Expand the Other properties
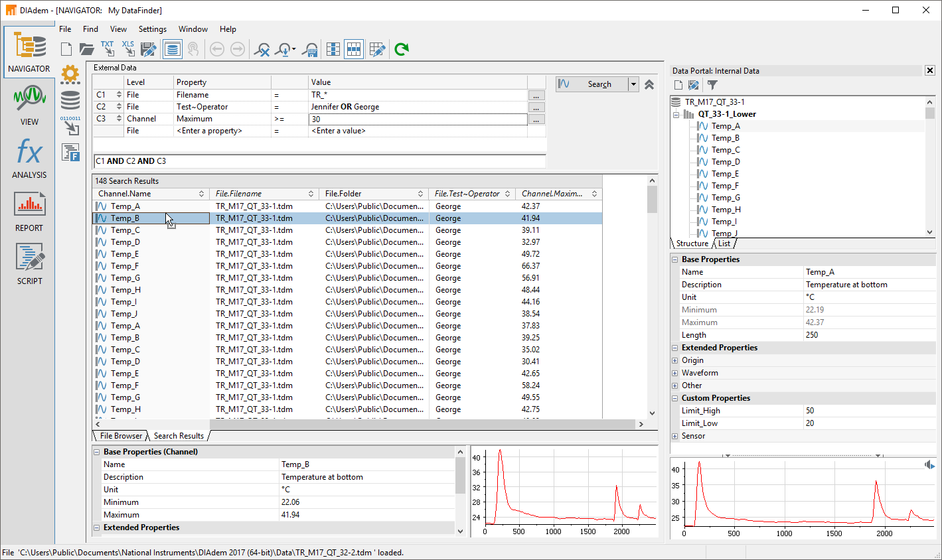The image size is (942, 560). point(675,386)
